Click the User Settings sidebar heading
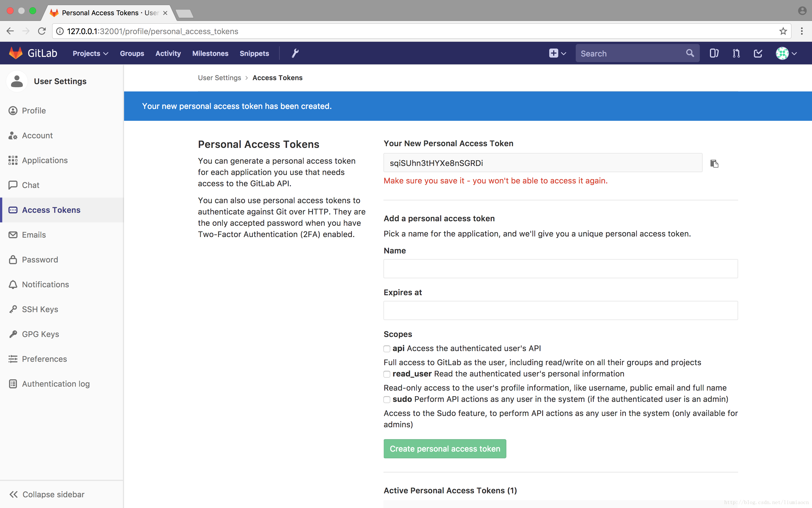Screen dimensions: 812x508 click(60, 81)
